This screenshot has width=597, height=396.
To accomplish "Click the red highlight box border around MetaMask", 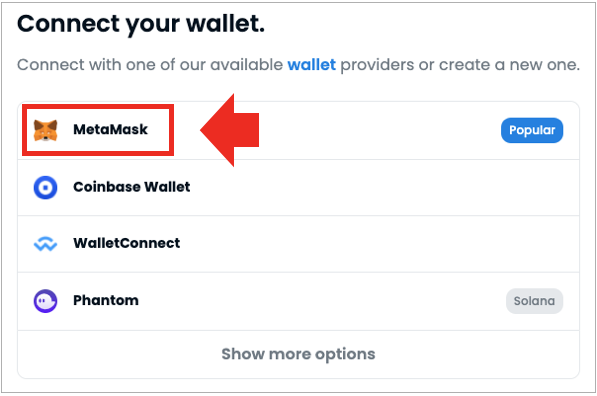I will click(x=98, y=106).
